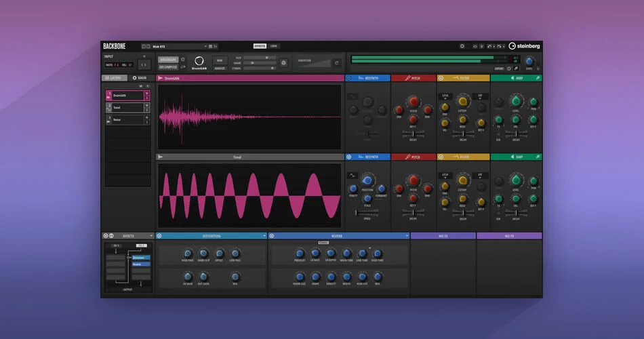This screenshot has height=339, width=644.
Task: Click the Distortion slot in FX routing
Action: pyautogui.click(x=141, y=258)
